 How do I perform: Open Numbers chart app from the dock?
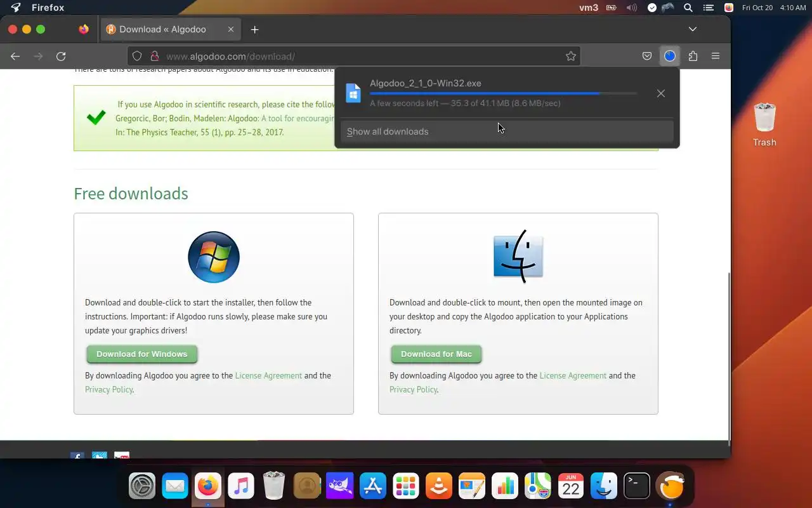point(505,487)
